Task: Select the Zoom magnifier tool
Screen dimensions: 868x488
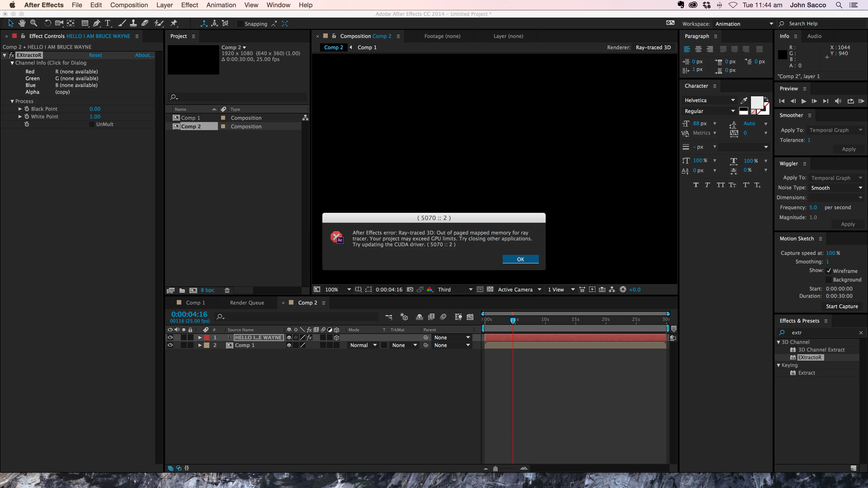Action: (34, 23)
